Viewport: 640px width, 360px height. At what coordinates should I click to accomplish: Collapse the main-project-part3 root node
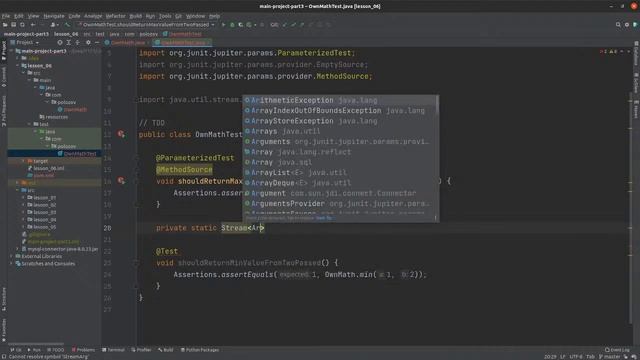pyautogui.click(x=12, y=51)
